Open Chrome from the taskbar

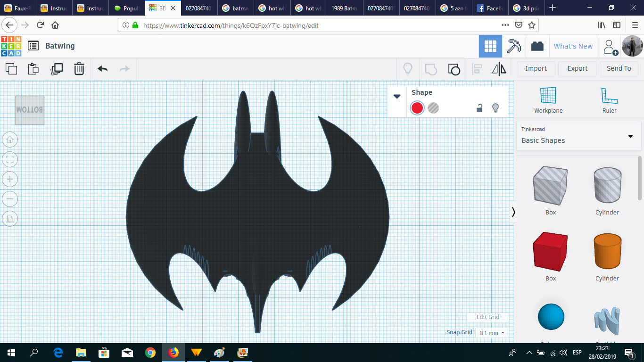150,353
